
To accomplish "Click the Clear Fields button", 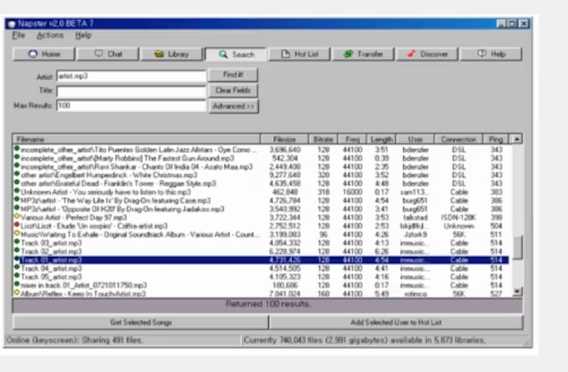I will click(x=233, y=91).
